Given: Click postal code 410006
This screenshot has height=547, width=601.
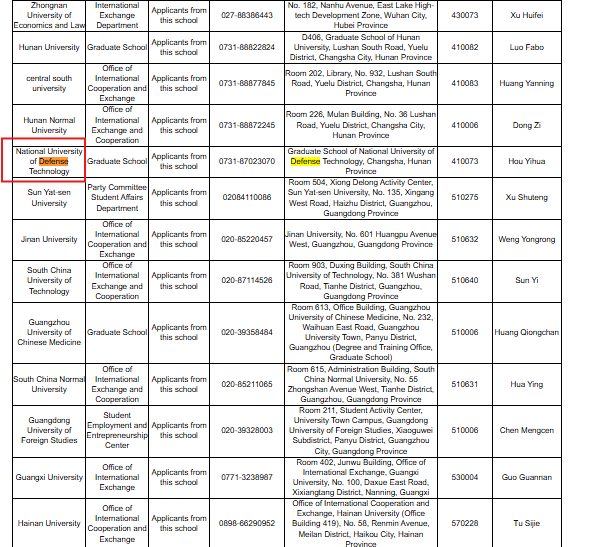Looking at the screenshot, I should (465, 125).
